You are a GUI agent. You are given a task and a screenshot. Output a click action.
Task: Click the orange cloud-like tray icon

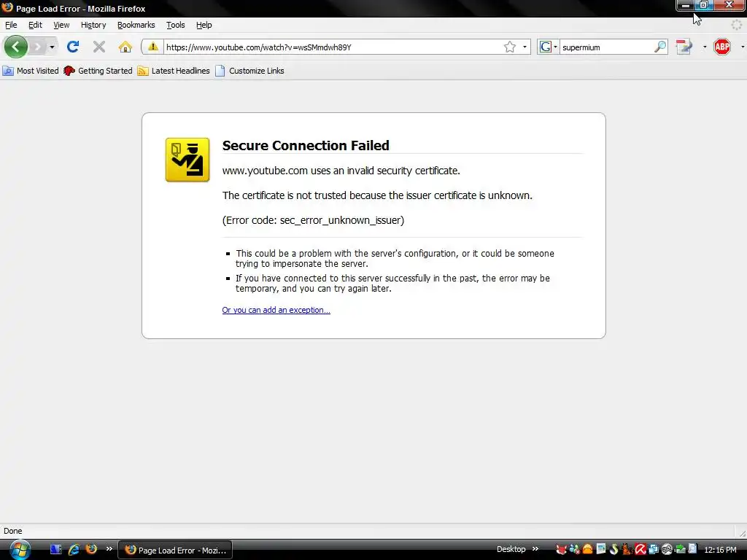(587, 550)
